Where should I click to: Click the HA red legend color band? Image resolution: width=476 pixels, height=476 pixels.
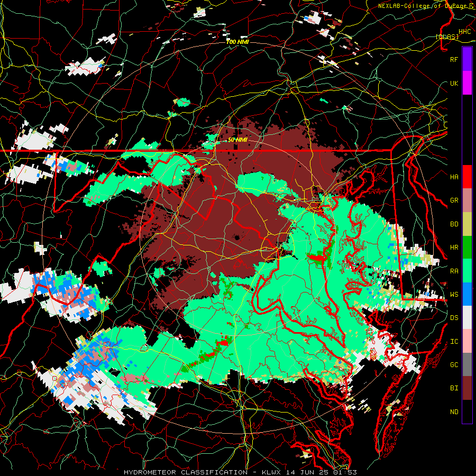[x=467, y=177]
